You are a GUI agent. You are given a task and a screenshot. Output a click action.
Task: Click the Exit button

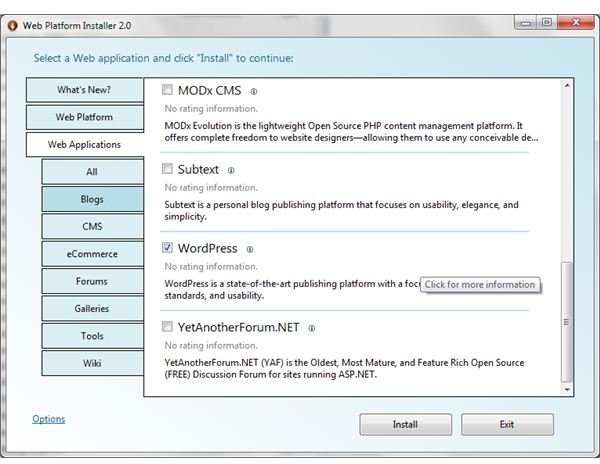(507, 425)
